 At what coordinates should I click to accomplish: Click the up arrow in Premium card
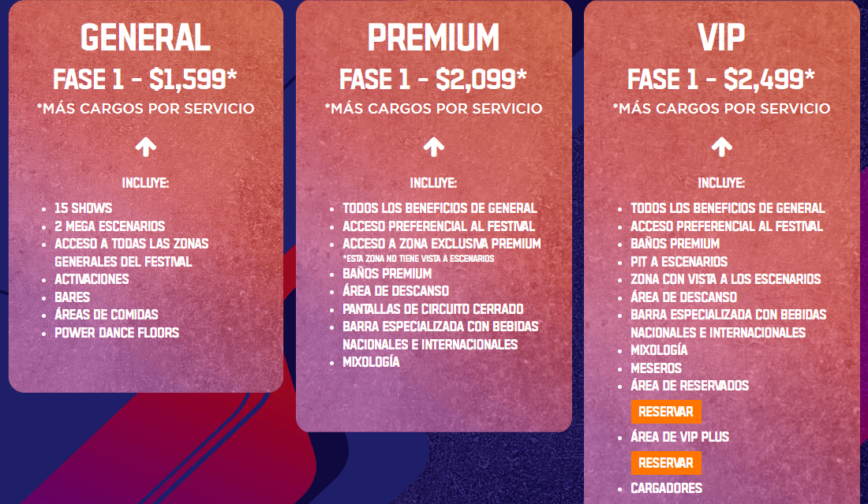click(433, 147)
